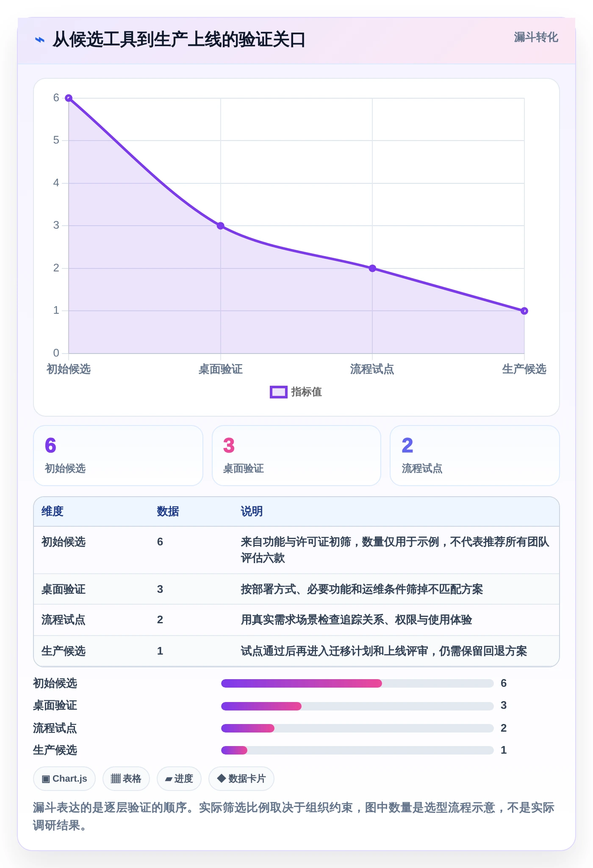Toggle the 指标值 legend swatch

279,392
